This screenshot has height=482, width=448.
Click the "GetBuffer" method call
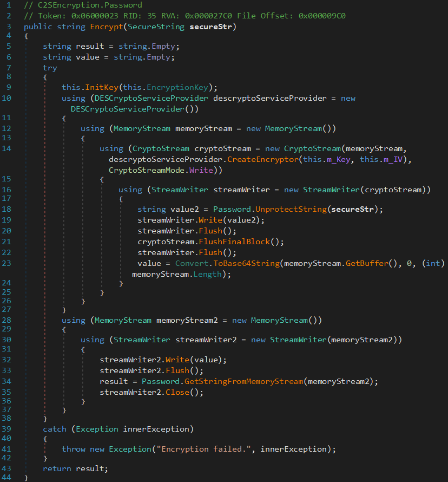pyautogui.click(x=367, y=263)
